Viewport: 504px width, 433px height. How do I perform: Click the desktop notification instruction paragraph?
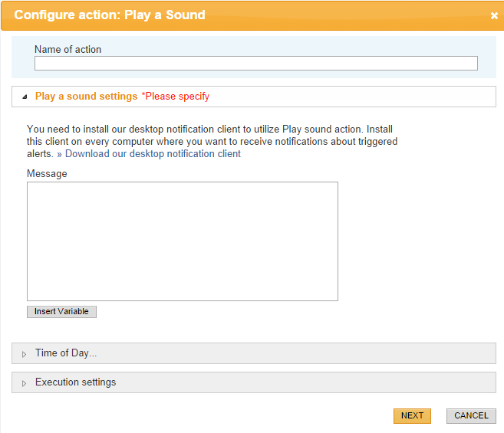212,141
